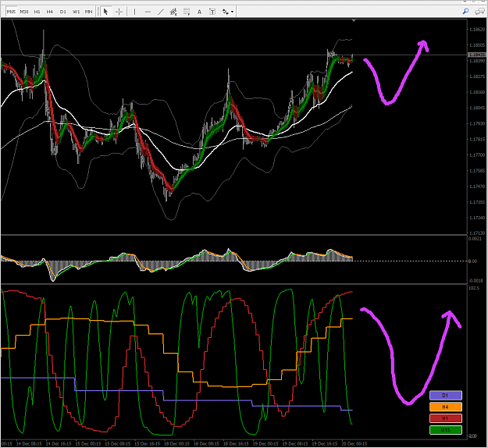Switch chart to D1 timeframe
This screenshot has width=488, height=448.
[x=63, y=12]
